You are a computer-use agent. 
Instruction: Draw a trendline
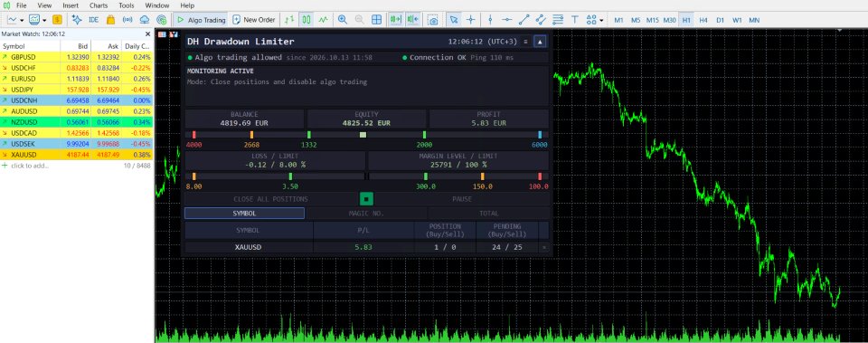click(524, 20)
